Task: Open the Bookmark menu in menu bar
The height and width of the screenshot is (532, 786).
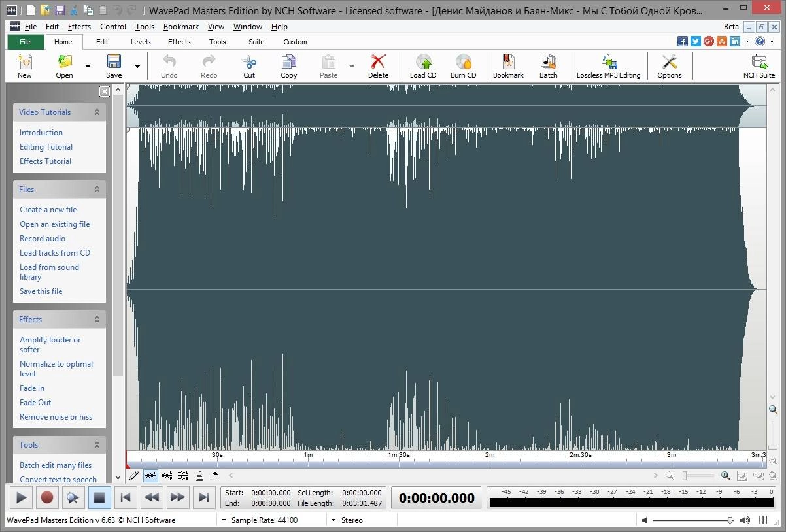Action: point(181,27)
